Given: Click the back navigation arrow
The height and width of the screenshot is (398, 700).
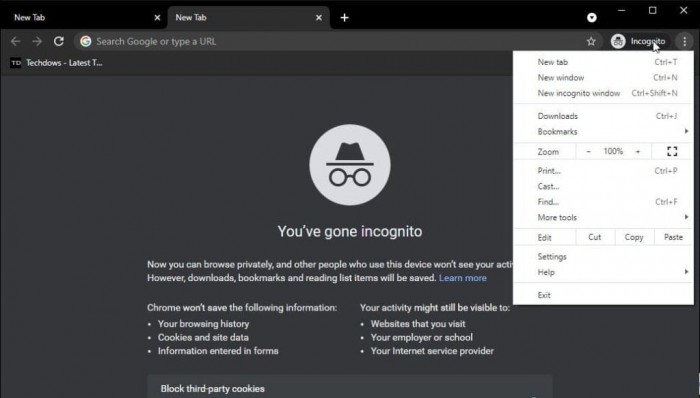Looking at the screenshot, I should (16, 41).
